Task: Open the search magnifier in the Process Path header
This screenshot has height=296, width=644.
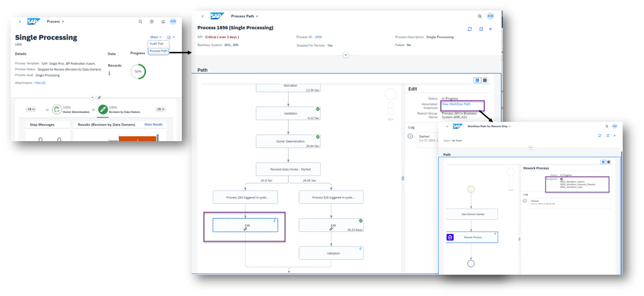Action: pyautogui.click(x=479, y=16)
